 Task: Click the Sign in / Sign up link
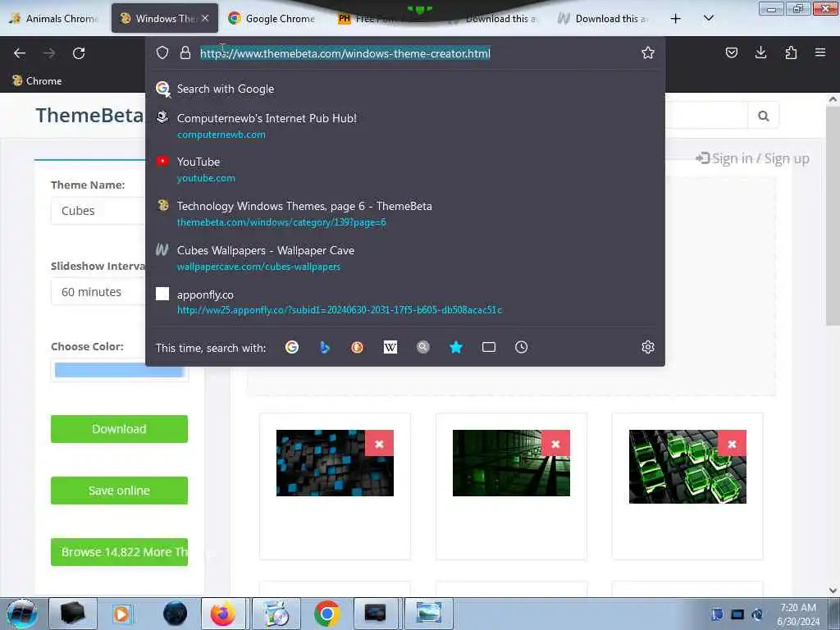(753, 158)
